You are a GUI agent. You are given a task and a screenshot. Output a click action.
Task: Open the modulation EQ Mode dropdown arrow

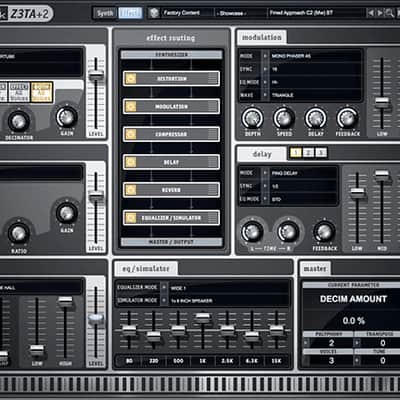click(x=265, y=82)
